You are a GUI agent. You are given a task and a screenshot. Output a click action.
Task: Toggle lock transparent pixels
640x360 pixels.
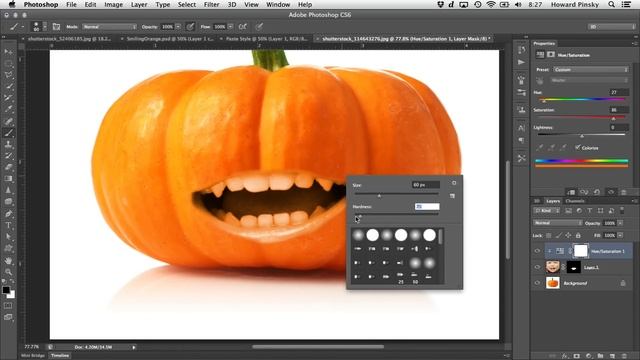pos(549,236)
